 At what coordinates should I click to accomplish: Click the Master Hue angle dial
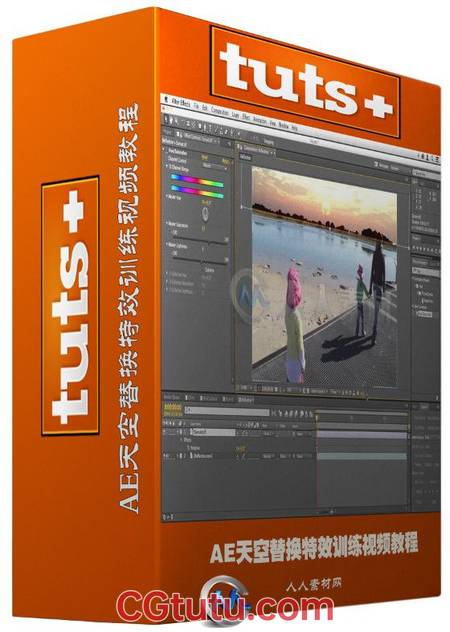[x=205, y=213]
